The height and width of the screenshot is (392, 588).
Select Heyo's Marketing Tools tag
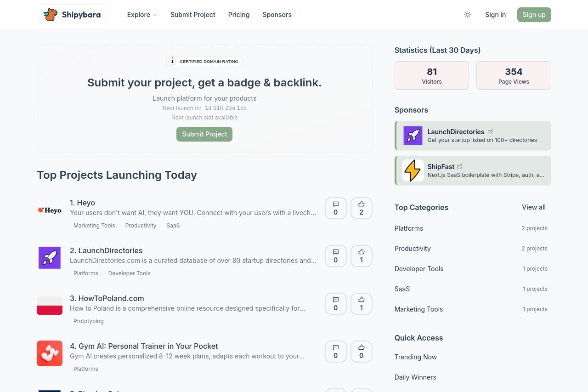pos(94,226)
